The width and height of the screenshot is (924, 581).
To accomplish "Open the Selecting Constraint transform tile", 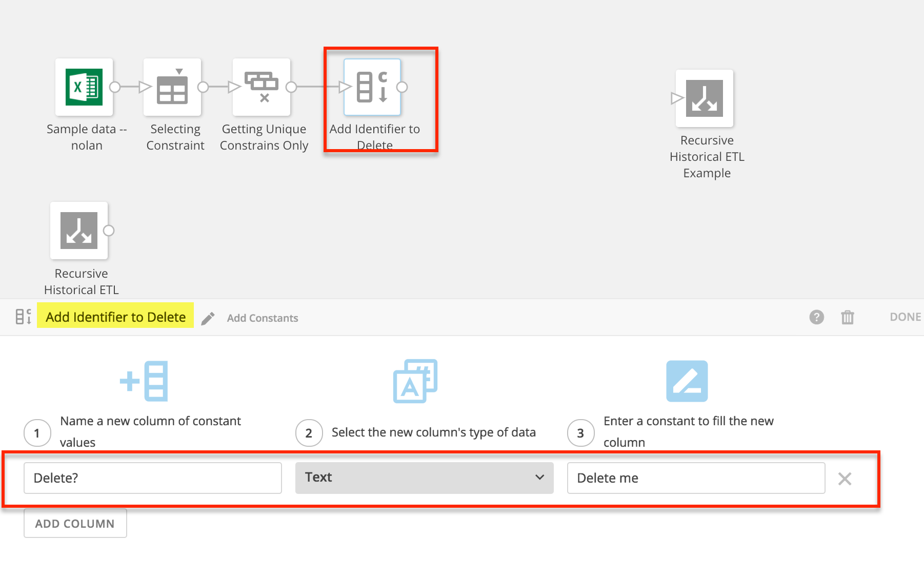I will click(172, 87).
